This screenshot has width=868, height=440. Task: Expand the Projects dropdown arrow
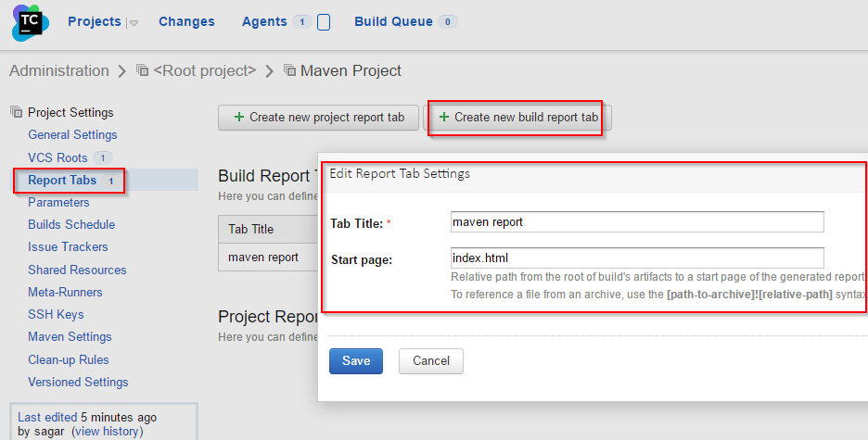coord(133,23)
